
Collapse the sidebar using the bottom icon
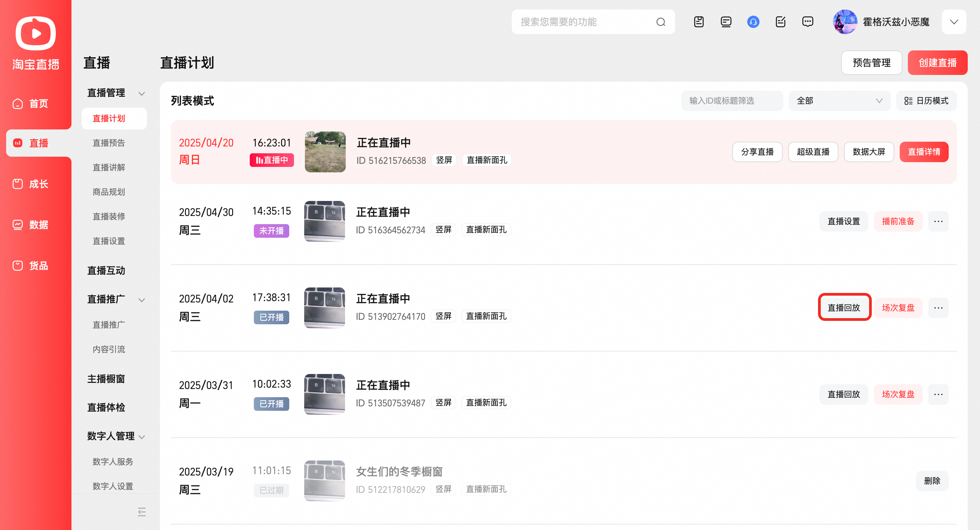click(142, 511)
